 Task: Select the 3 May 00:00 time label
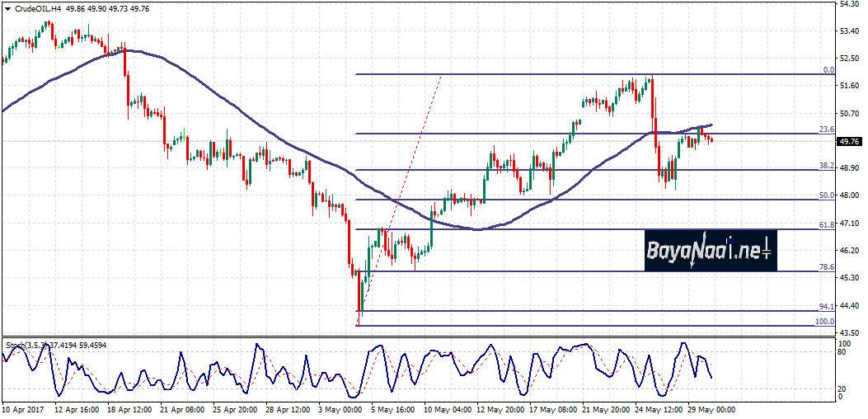point(340,409)
